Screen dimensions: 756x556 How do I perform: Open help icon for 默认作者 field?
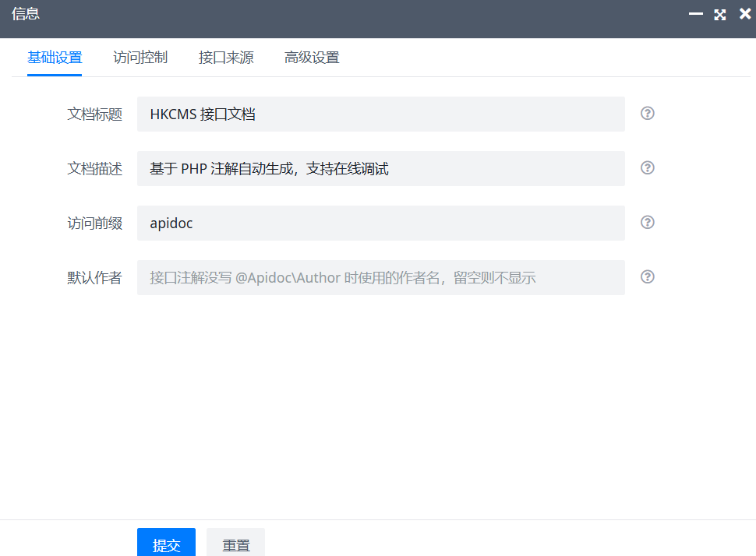(x=647, y=276)
